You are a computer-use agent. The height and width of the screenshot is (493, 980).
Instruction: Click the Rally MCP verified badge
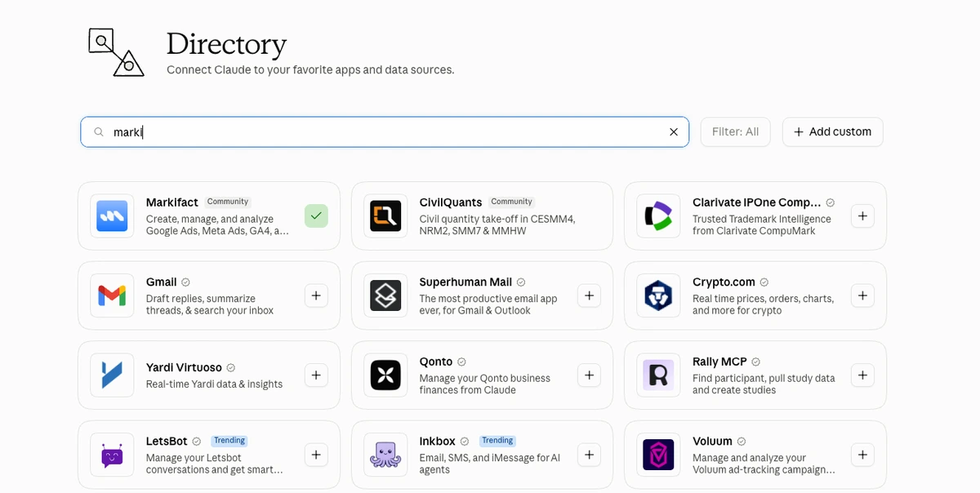click(x=755, y=362)
